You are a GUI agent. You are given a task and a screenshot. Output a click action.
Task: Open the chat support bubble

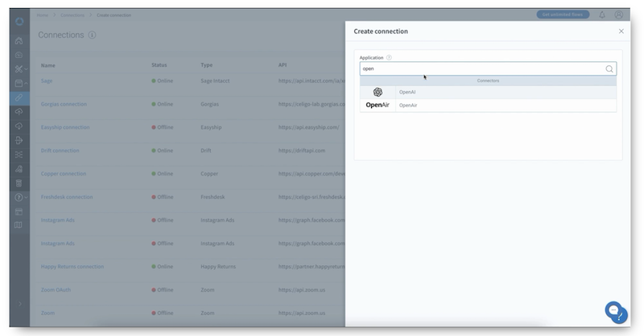[x=616, y=312]
